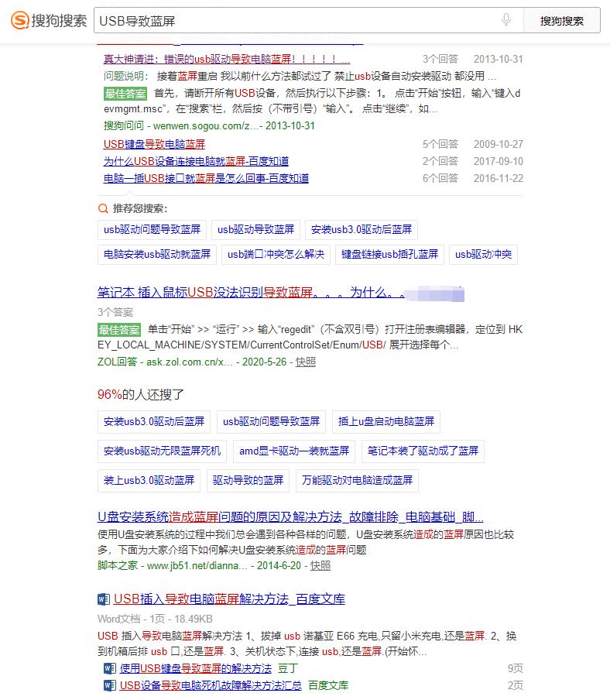Click the 96%的人还搜了 heading
Viewport: 610px width, 700px height.
click(141, 395)
